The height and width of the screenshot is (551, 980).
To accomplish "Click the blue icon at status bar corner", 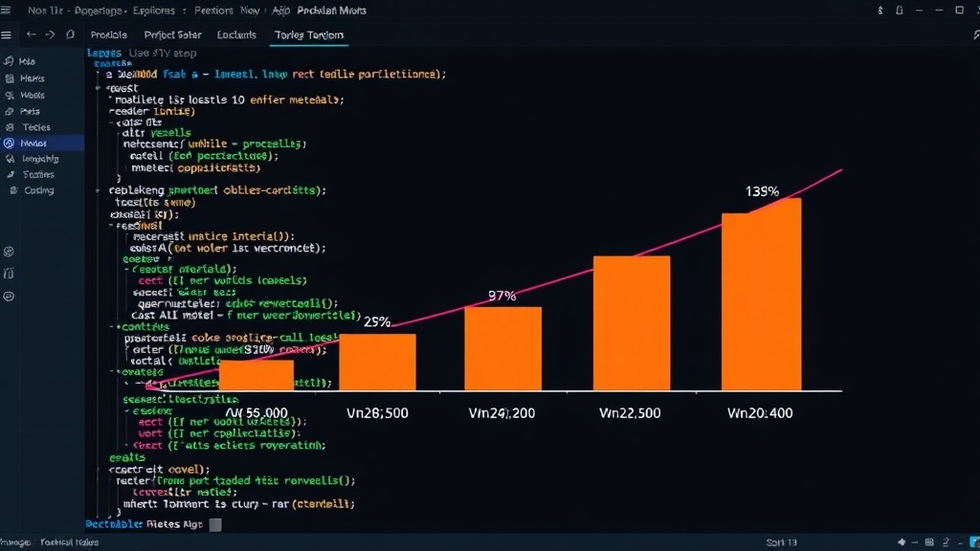I will pos(973,541).
